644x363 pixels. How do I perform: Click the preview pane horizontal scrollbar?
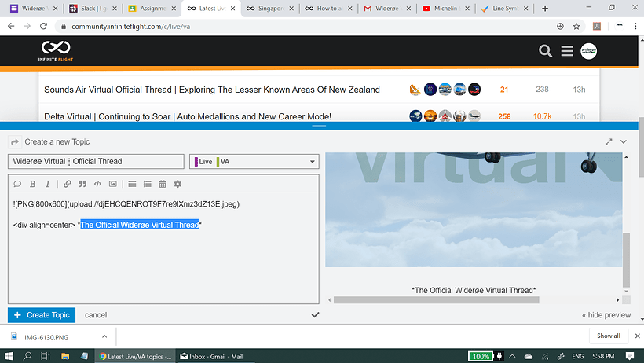click(436, 300)
